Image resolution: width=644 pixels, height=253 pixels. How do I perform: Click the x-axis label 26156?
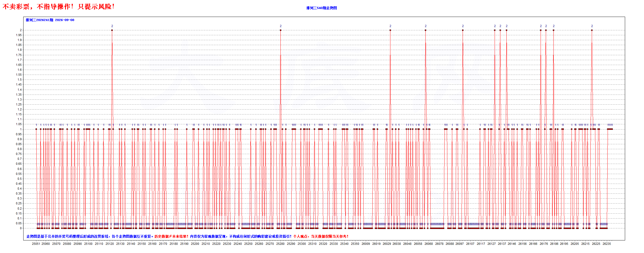pyautogui.click(x=523, y=244)
